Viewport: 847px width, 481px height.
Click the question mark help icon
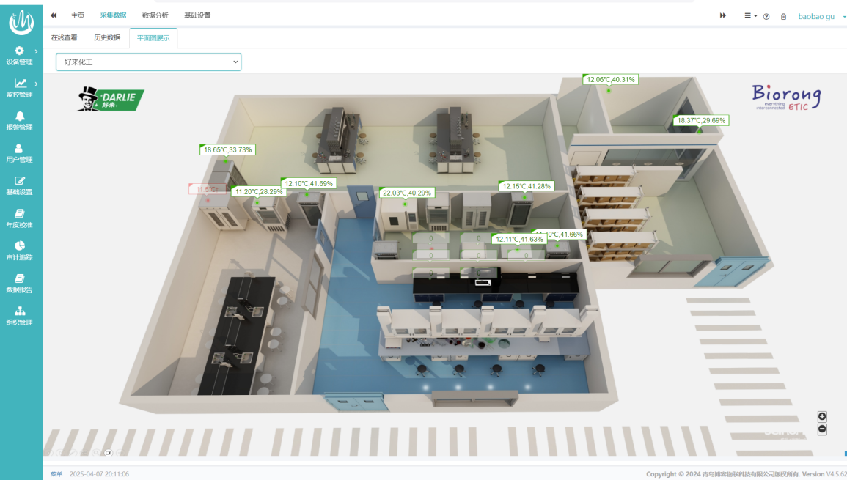[767, 16]
